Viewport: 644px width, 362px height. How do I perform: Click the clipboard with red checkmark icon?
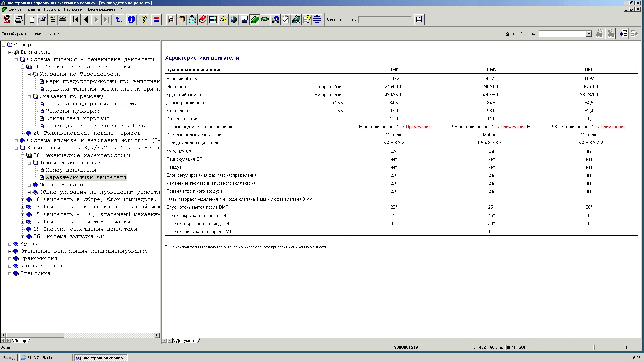point(286,20)
